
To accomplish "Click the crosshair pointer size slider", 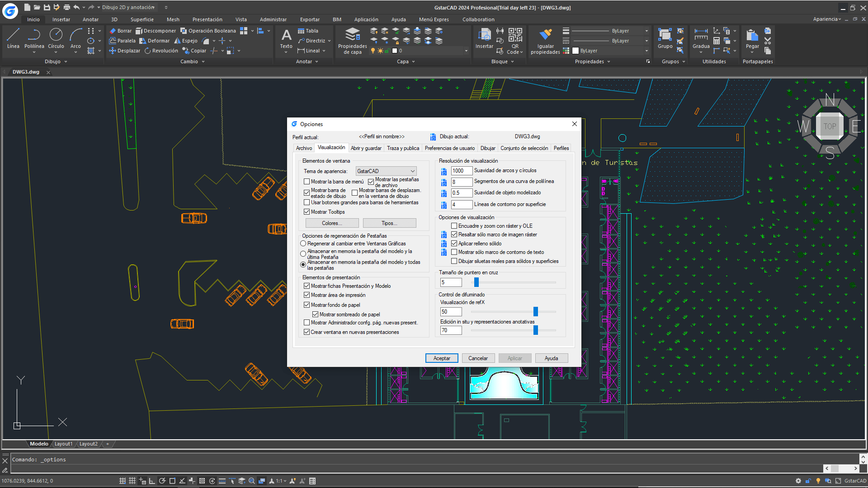I will tap(476, 282).
